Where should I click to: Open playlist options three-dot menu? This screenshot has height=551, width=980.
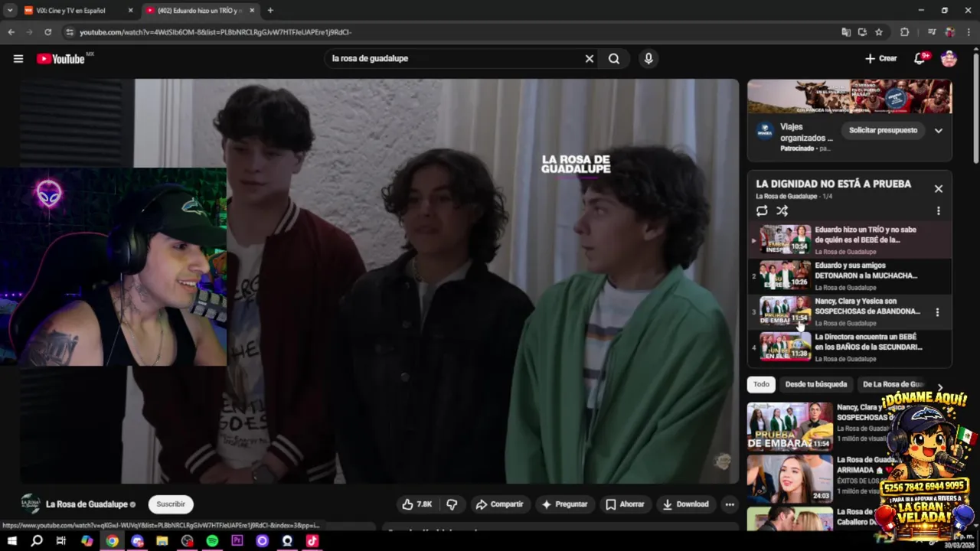pos(938,211)
